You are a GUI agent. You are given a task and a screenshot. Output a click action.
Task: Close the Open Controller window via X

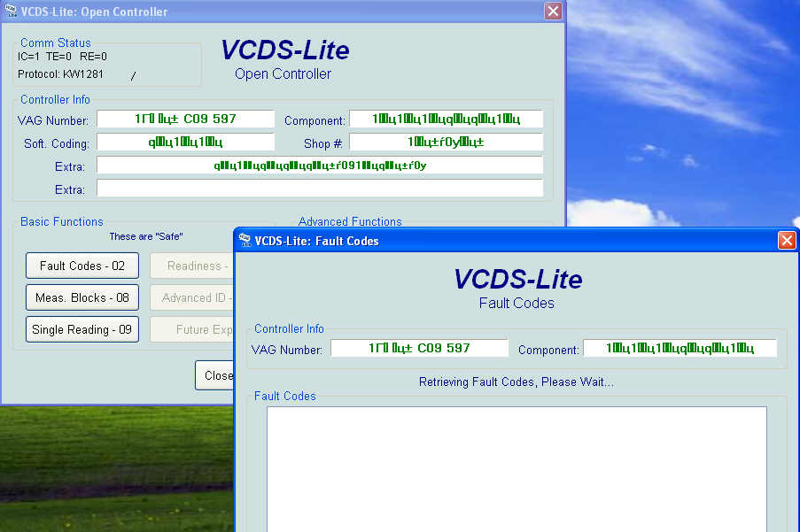[553, 12]
